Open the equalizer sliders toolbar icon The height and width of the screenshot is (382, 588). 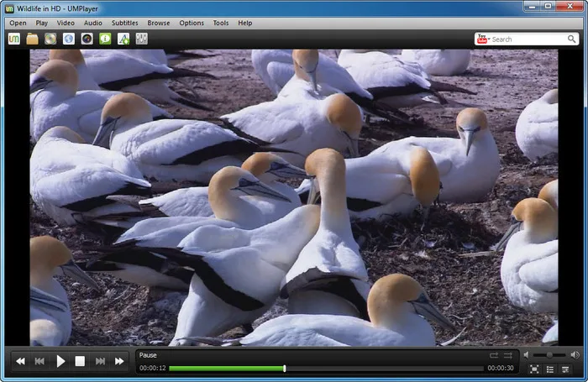[142, 39]
